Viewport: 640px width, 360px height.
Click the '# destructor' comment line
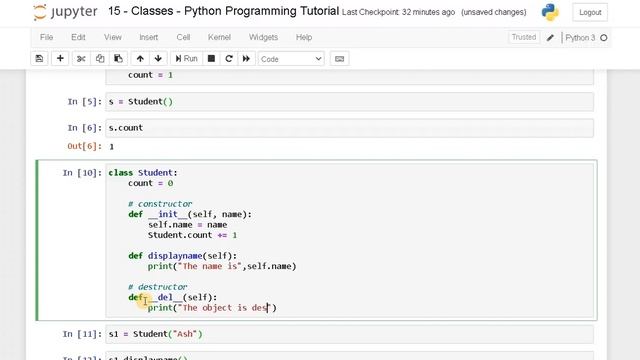point(158,287)
